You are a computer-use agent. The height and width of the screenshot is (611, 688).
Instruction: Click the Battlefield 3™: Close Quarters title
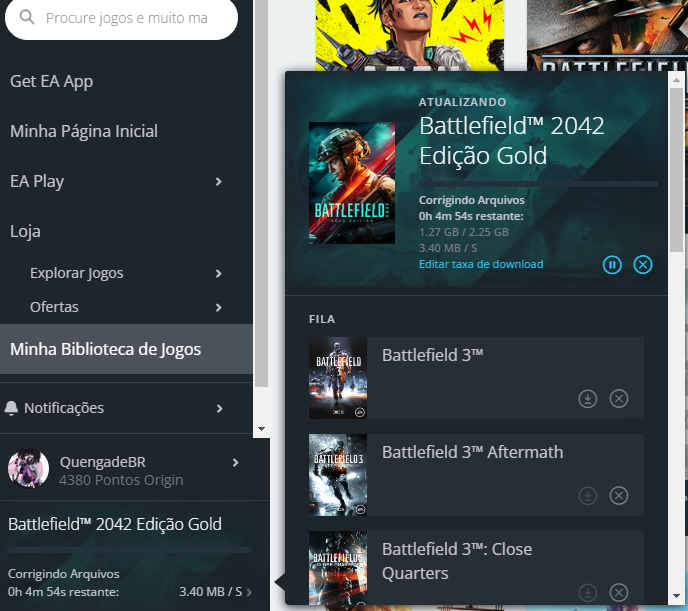457,561
